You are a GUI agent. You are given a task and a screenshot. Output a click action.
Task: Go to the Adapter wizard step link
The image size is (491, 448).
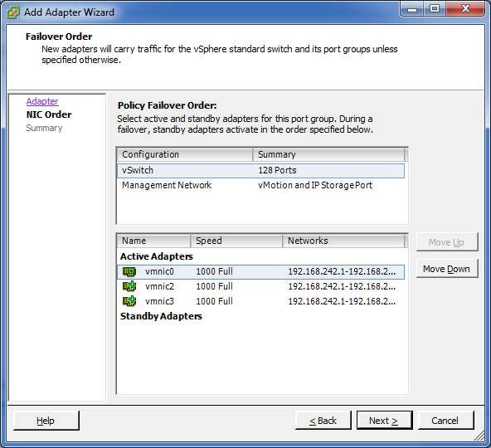(x=42, y=101)
